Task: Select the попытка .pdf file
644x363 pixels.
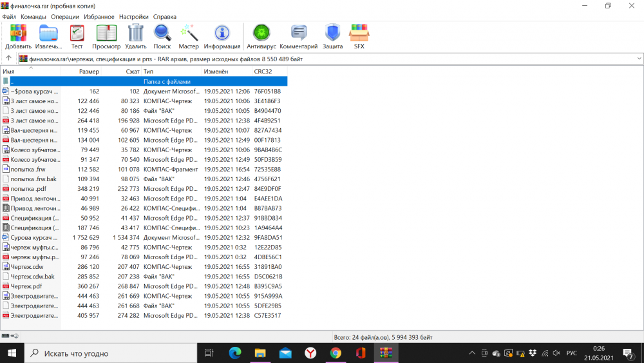Action: 28,189
